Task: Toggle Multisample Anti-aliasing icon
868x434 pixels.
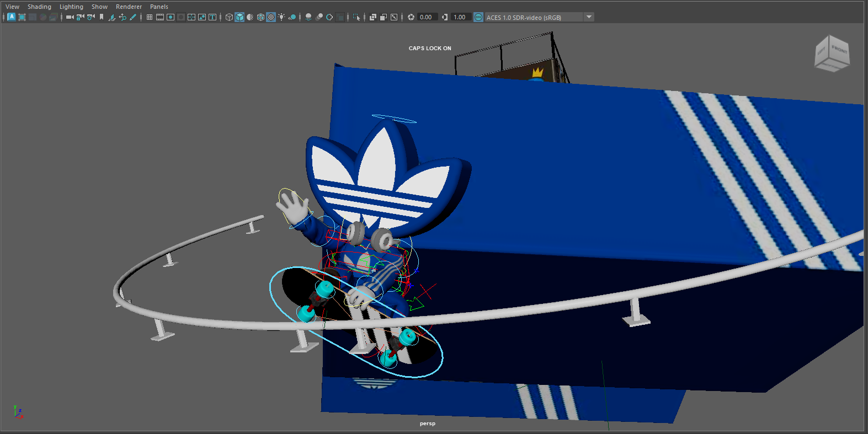Action: pos(329,17)
